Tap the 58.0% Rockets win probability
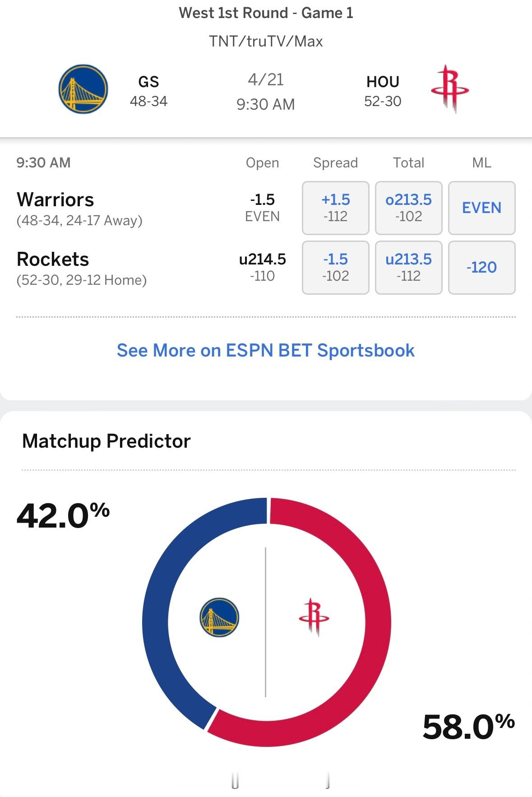This screenshot has height=797, width=532. click(x=469, y=726)
